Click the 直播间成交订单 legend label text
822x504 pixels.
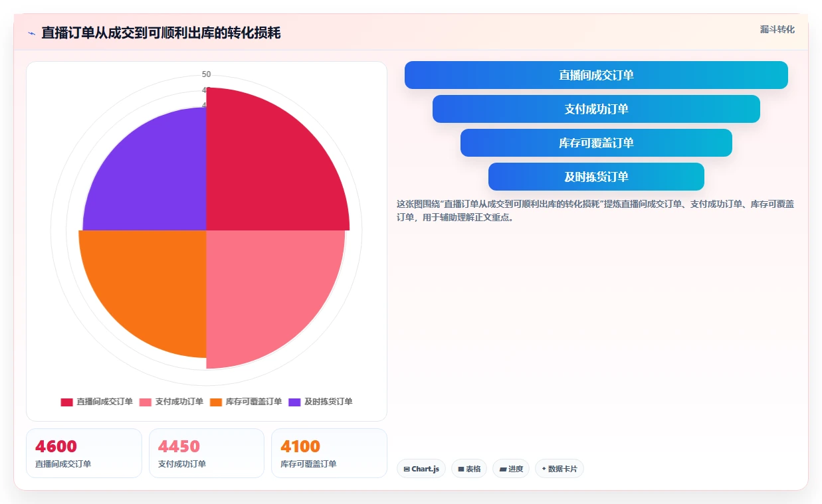click(x=104, y=402)
